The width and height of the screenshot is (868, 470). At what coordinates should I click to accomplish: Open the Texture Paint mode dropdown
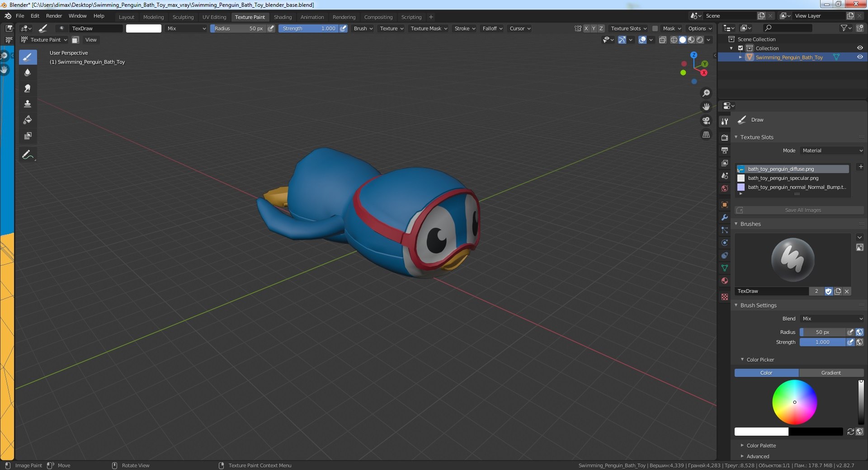(x=44, y=40)
